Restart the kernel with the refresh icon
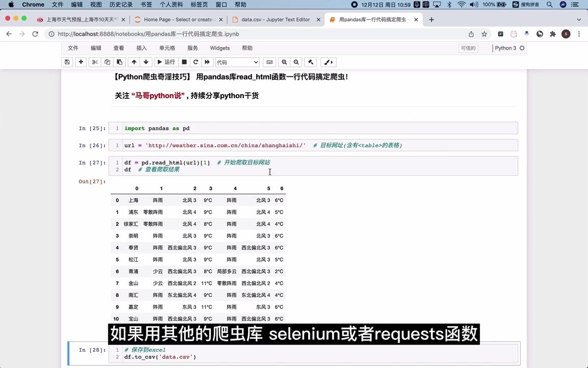The height and width of the screenshot is (368, 588). click(195, 62)
